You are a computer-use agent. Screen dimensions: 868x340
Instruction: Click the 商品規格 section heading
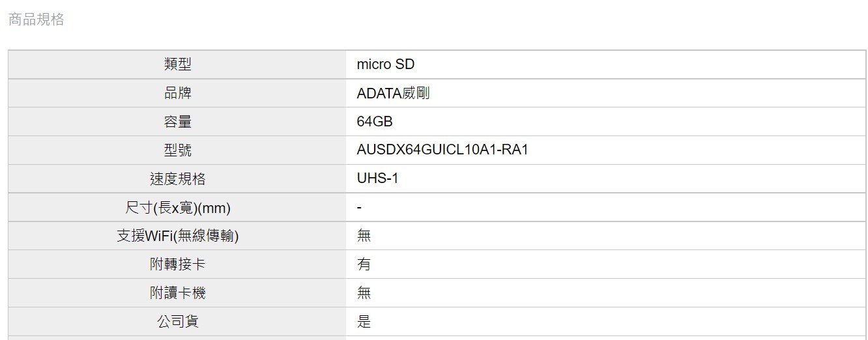(36, 20)
